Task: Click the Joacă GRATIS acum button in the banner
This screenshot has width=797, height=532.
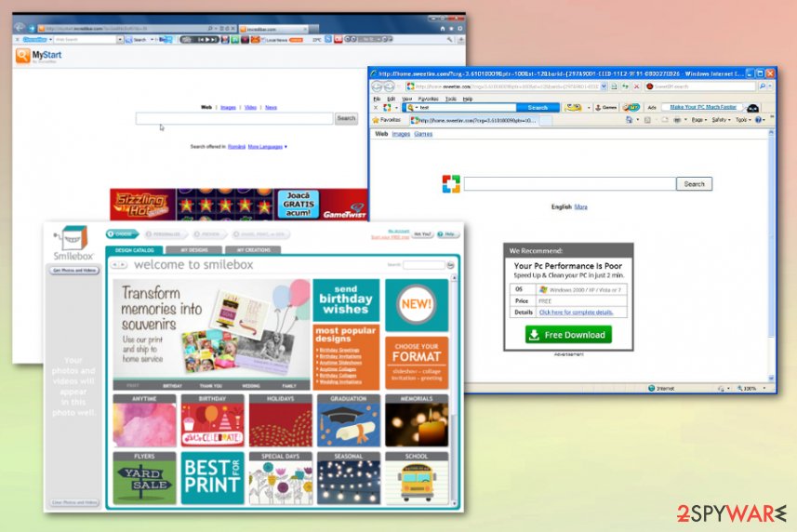Action: pos(299,204)
